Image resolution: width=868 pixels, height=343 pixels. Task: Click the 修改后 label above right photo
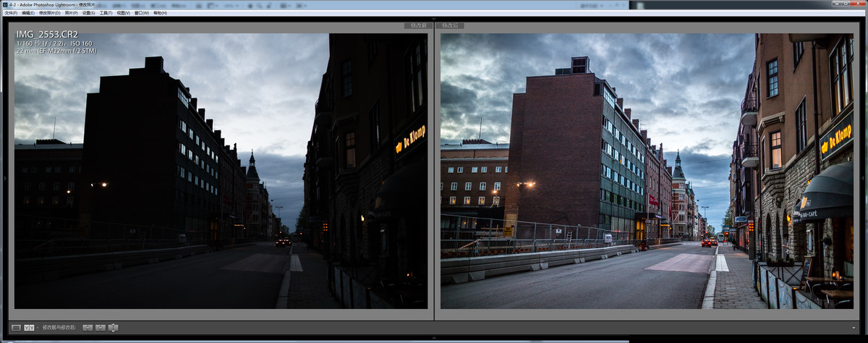point(449,26)
